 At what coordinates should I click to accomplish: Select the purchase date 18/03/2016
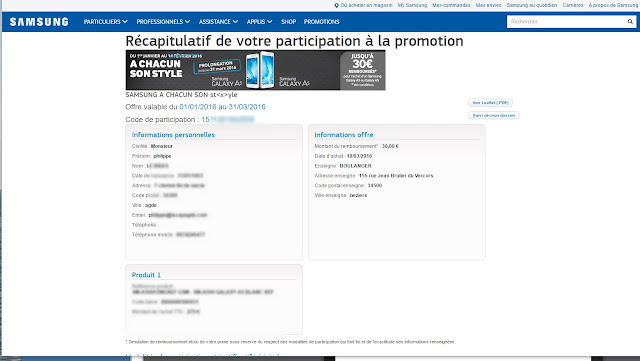359,156
